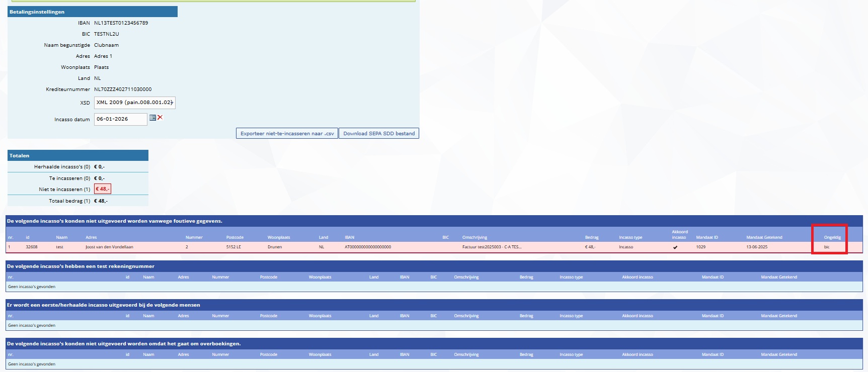Click the Mandaat ID 1029 value
Viewport: 868px width, 372px height.
[x=700, y=247]
